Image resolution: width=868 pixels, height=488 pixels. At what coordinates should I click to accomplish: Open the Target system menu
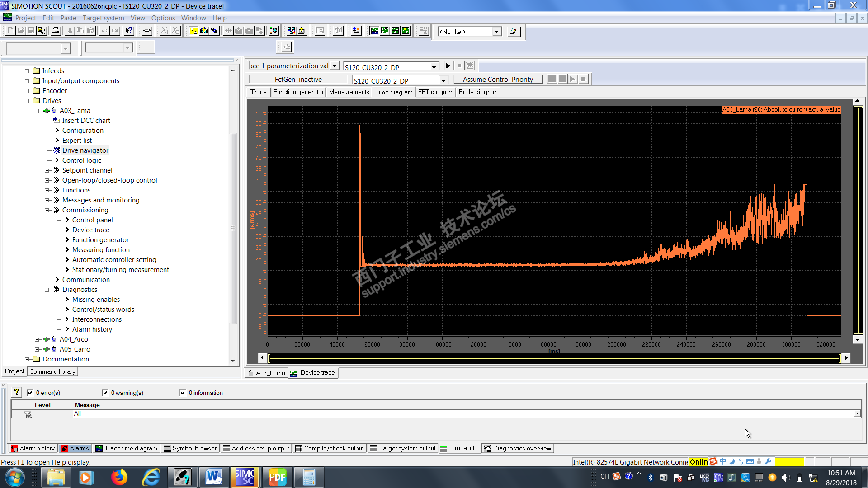pyautogui.click(x=103, y=18)
